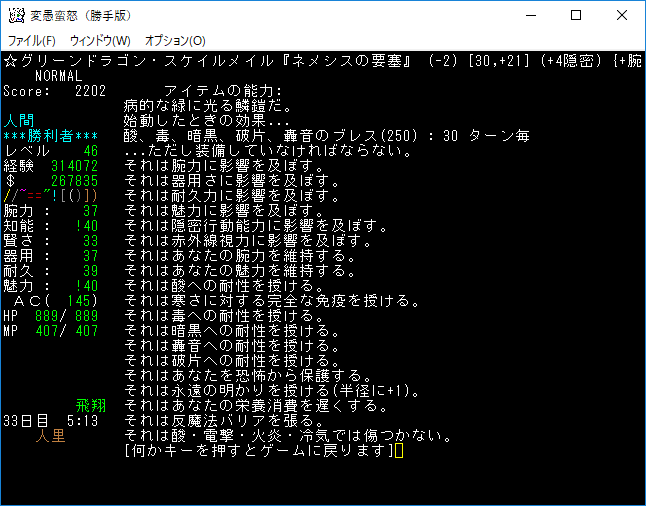Screen dimensions: 646x506
Task: Click the HP 889/889 status line
Action: 50,315
